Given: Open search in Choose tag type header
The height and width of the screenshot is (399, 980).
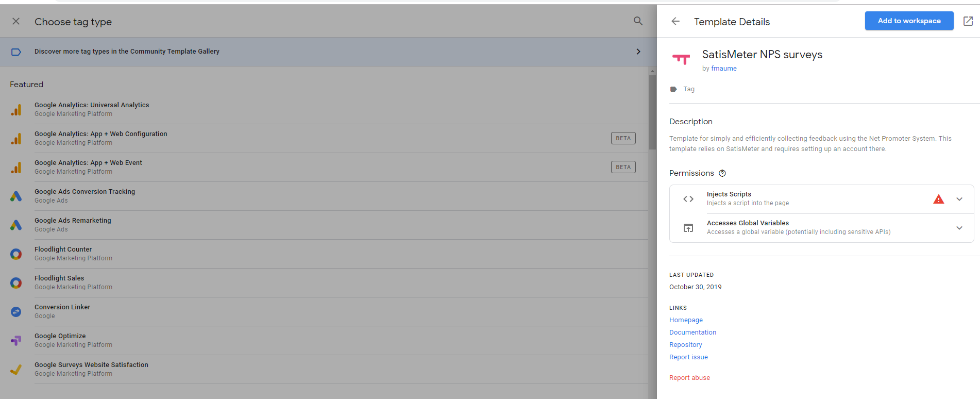Looking at the screenshot, I should pos(638,21).
